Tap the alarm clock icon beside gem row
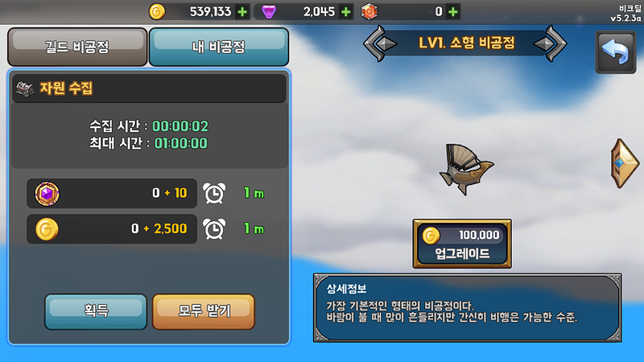The width and height of the screenshot is (644, 362). tap(214, 193)
